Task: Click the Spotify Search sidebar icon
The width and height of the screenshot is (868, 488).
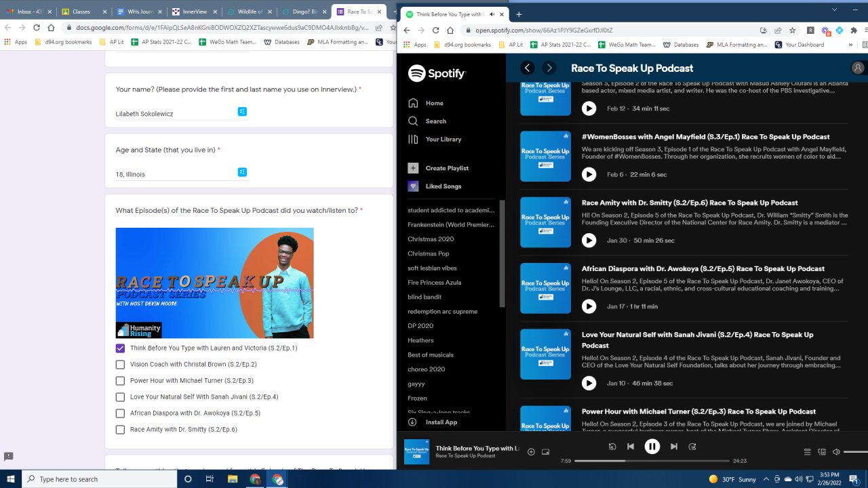Action: point(413,121)
